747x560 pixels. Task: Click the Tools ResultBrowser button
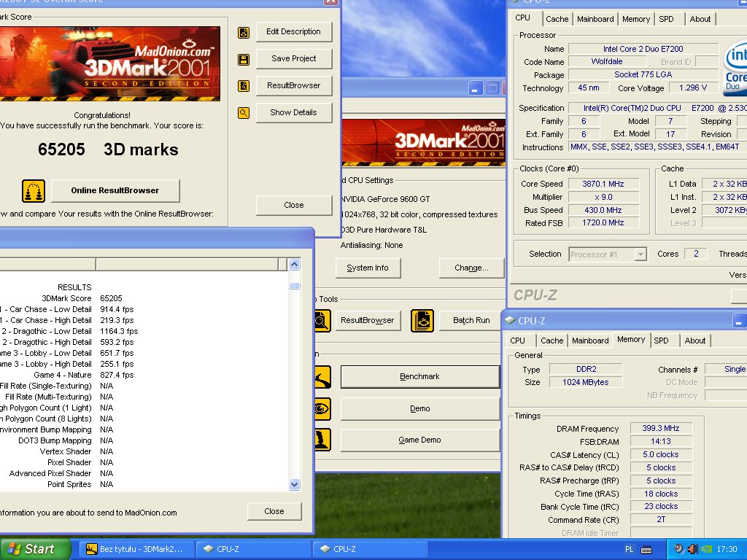(368, 321)
